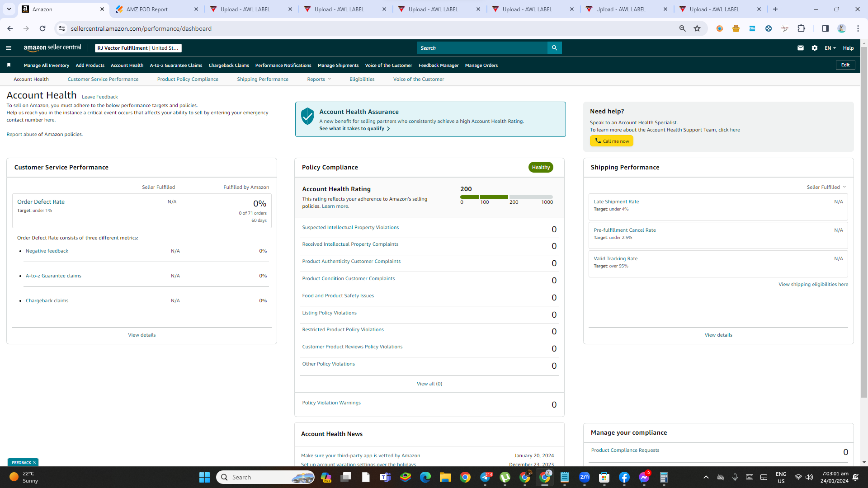Go back with the browser back arrow
Image resolution: width=868 pixels, height=488 pixels.
coord(10,28)
